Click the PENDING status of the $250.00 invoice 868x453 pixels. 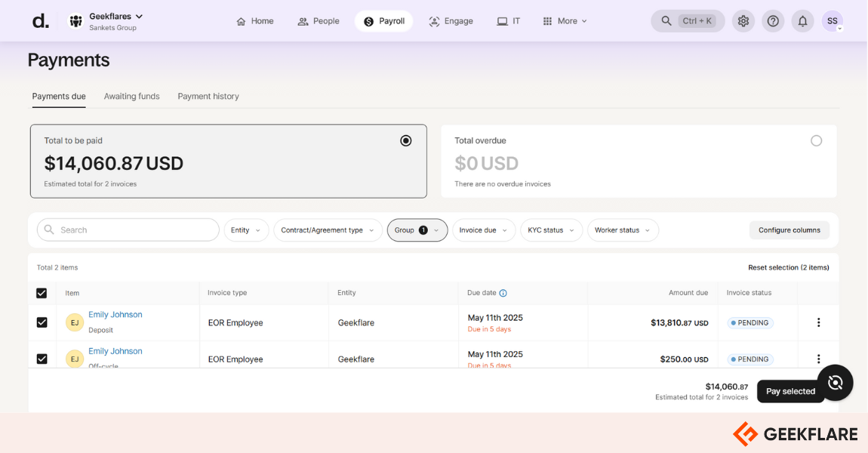pos(749,359)
